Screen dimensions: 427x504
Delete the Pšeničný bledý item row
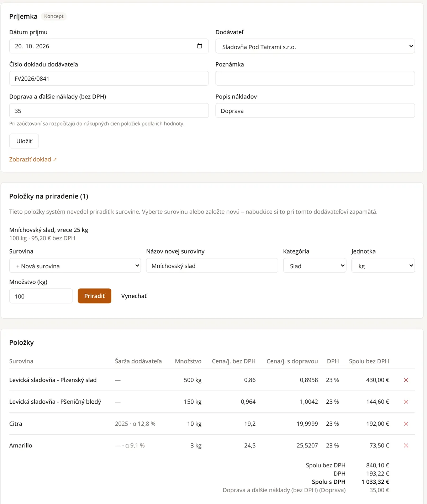[406, 402]
